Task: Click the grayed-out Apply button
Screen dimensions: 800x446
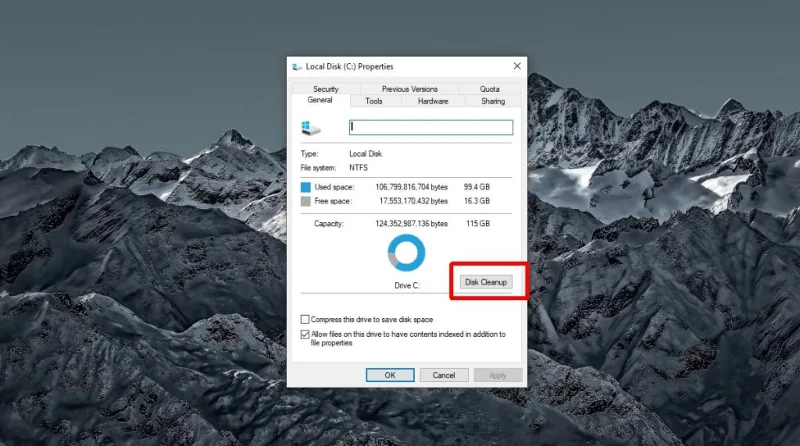Action: 498,375
